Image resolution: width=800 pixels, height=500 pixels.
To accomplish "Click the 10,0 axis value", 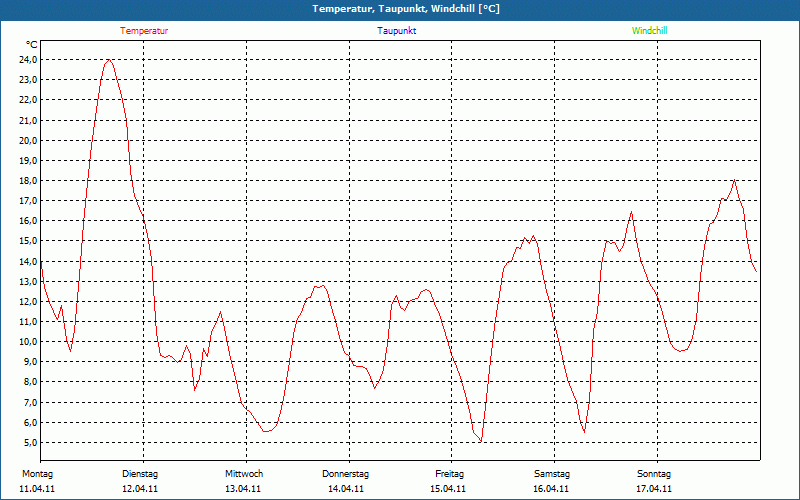I will 28,341.
